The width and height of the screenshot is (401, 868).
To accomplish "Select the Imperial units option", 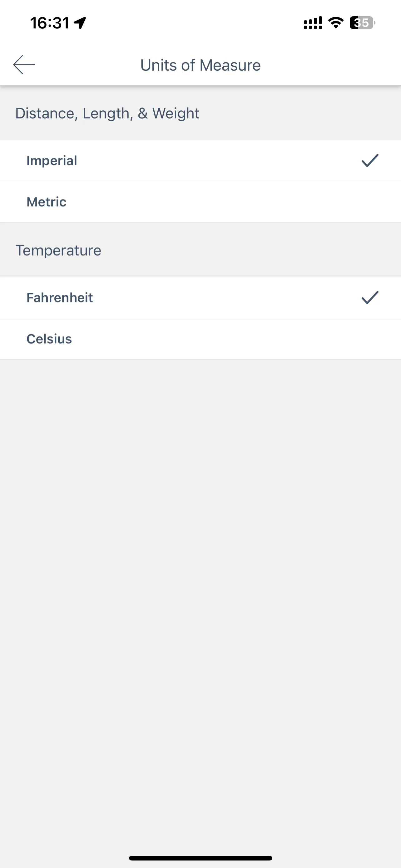I will tap(200, 161).
